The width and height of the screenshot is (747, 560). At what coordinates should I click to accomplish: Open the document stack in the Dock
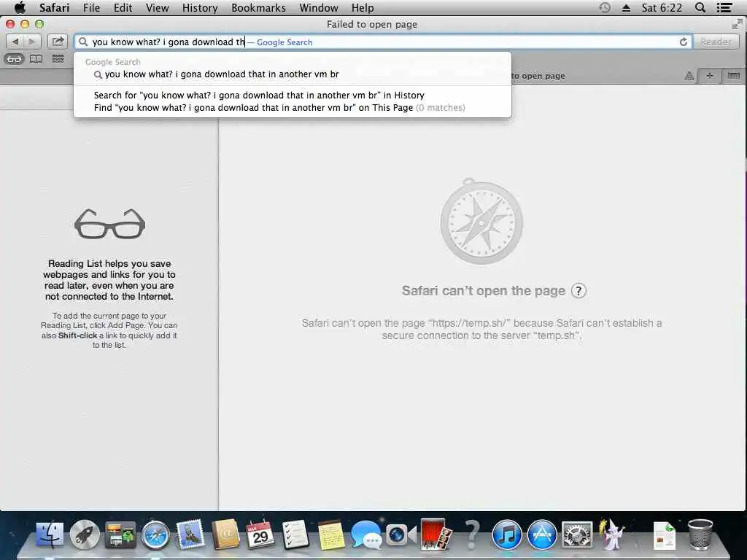665,535
